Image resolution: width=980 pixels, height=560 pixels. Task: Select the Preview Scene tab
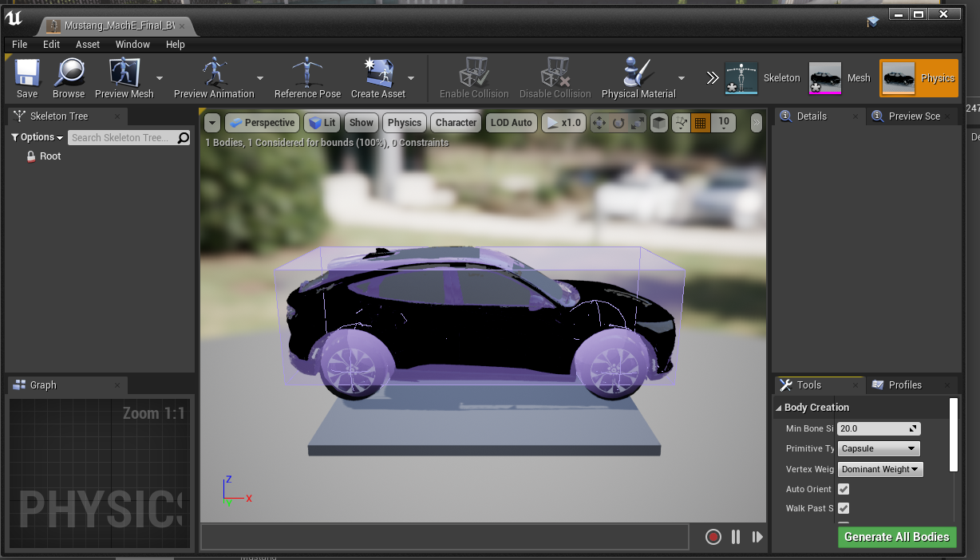tap(915, 116)
